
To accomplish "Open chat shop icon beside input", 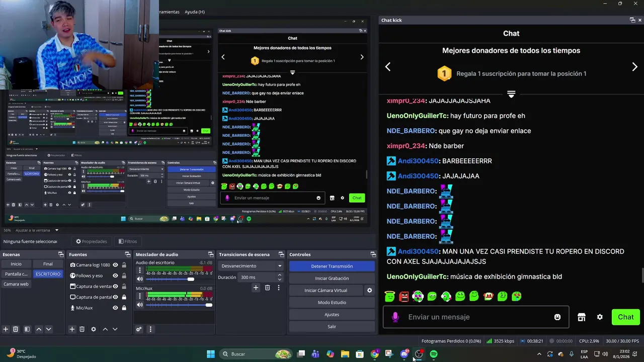I will click(582, 317).
